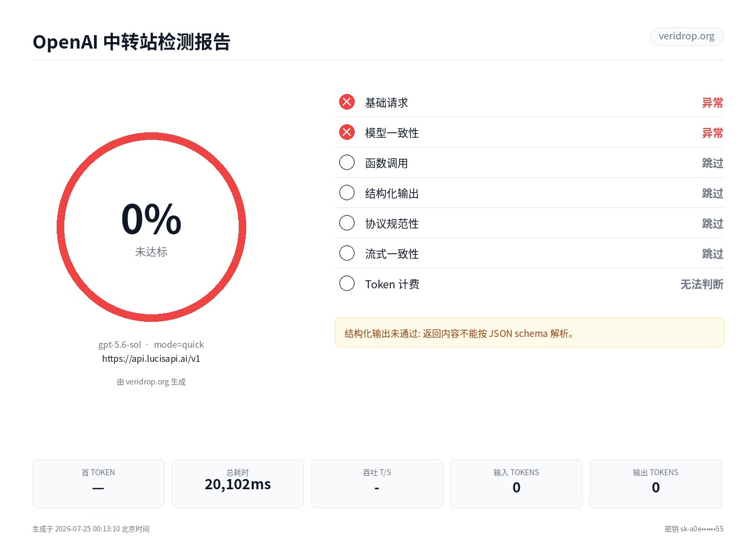Click the 0% red score ring

(151, 227)
